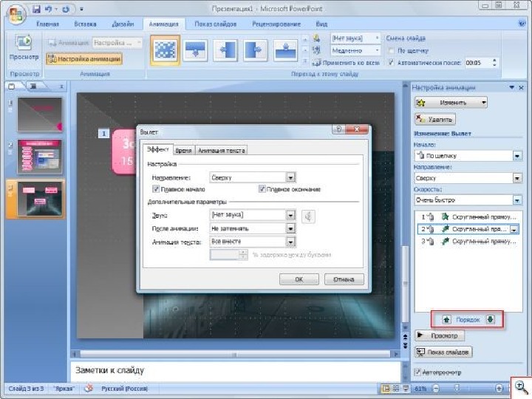Click Просмотр button in task pane
The height and width of the screenshot is (399, 532).
click(440, 335)
